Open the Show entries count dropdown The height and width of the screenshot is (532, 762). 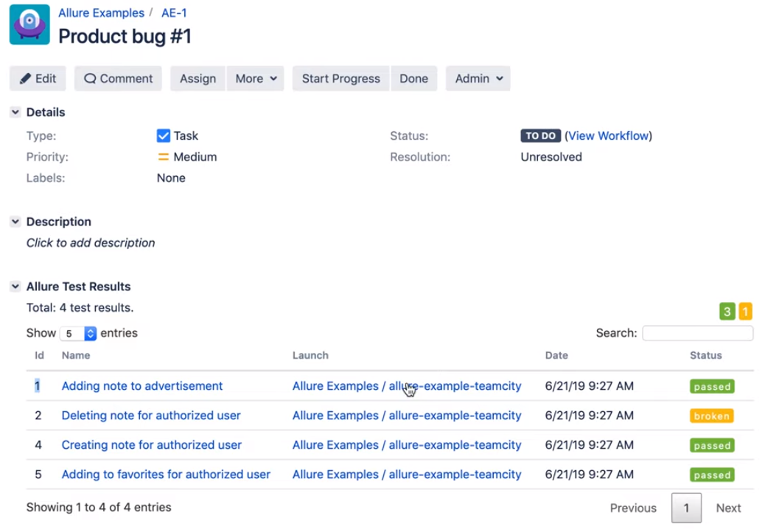coord(78,333)
